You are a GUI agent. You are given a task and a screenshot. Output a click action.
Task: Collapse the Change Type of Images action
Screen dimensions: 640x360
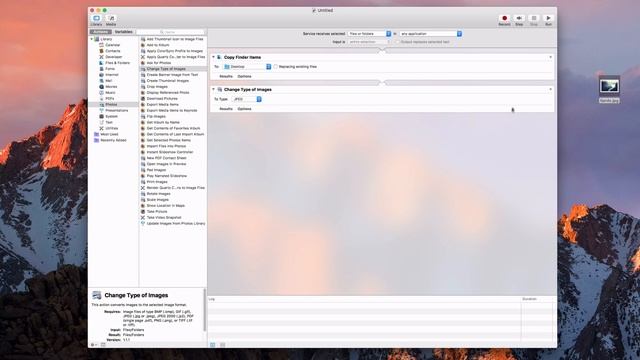pos(213,89)
